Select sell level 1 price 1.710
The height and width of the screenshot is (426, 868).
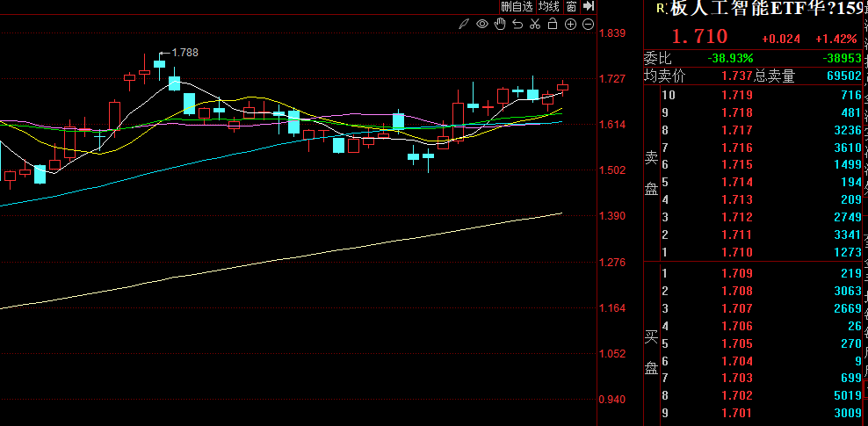(737, 253)
